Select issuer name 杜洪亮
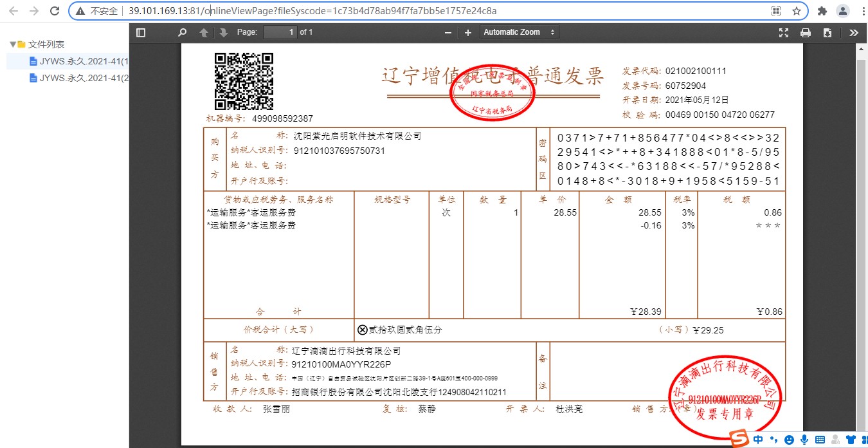 [x=569, y=409]
